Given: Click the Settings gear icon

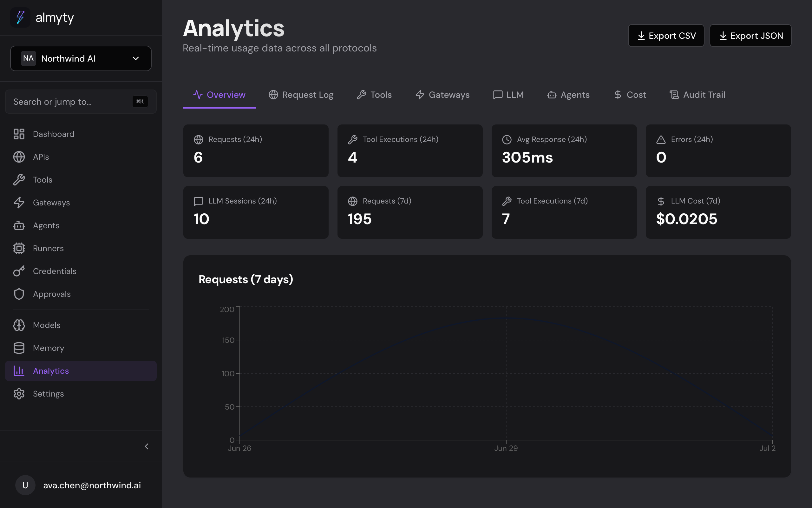Looking at the screenshot, I should coord(19,394).
